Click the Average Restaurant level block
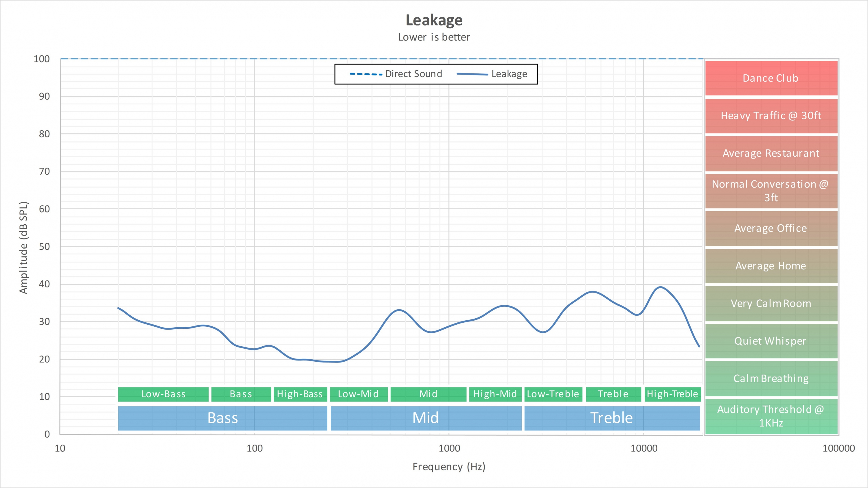The height and width of the screenshot is (488, 868). 771,153
